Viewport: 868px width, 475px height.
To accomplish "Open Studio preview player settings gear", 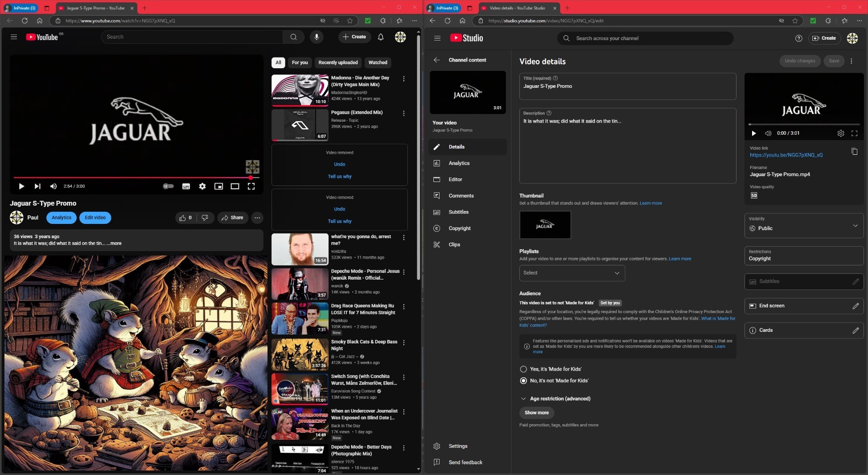I will click(x=840, y=133).
